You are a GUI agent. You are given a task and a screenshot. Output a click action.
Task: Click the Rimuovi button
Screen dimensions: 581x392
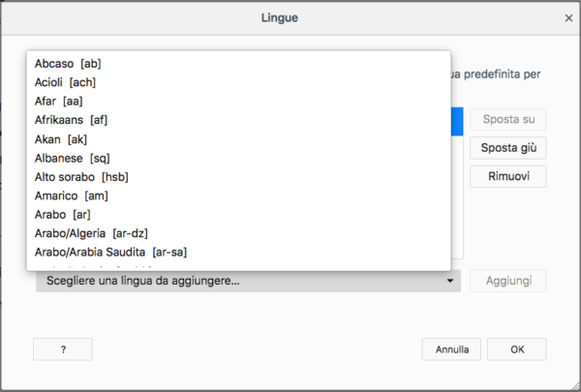508,176
